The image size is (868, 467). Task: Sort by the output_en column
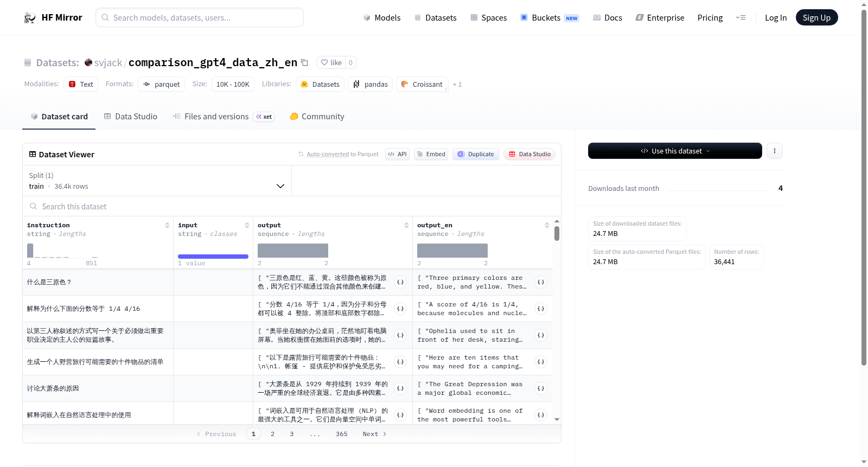tap(547, 225)
